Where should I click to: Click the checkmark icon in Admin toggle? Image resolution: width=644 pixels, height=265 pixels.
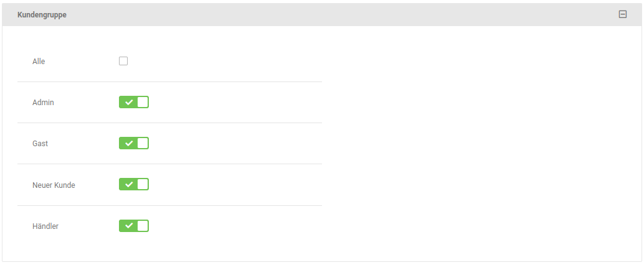tap(128, 102)
